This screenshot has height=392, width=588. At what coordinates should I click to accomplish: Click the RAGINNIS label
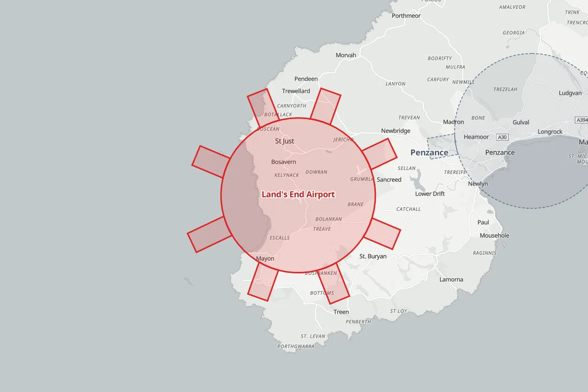[x=485, y=253]
